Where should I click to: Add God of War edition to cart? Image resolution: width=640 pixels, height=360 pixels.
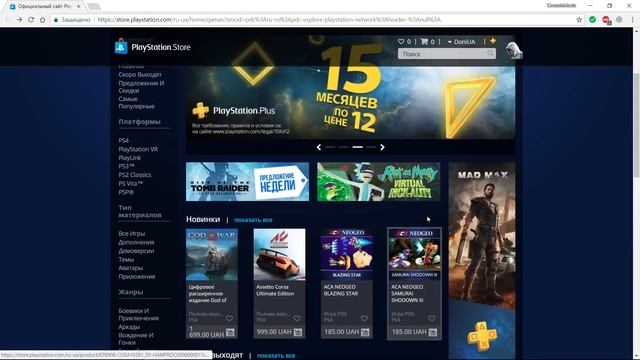pos(230,333)
